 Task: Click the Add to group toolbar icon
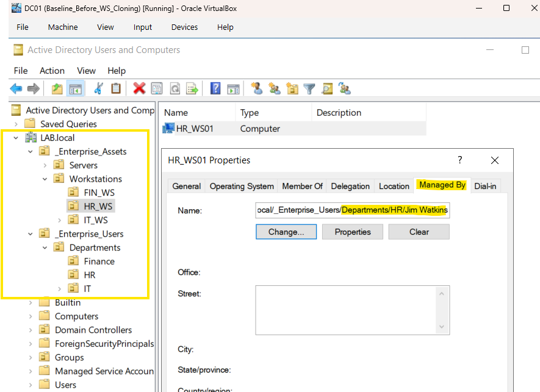coord(345,89)
